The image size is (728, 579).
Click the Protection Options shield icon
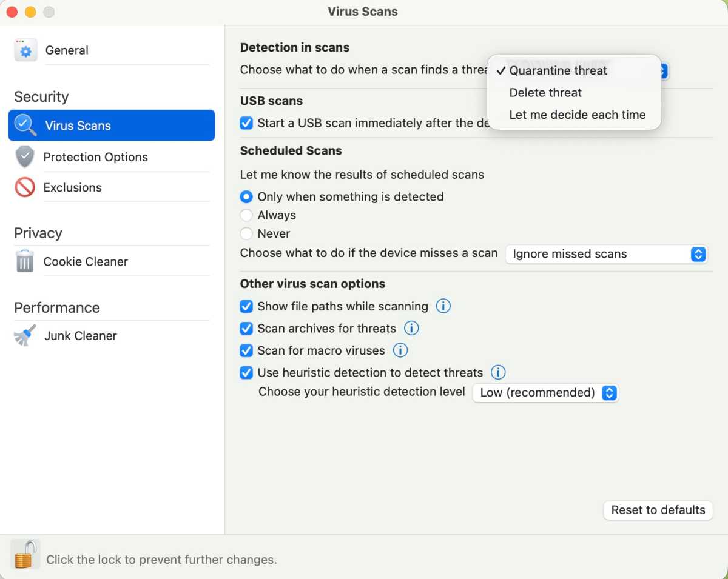tap(25, 156)
